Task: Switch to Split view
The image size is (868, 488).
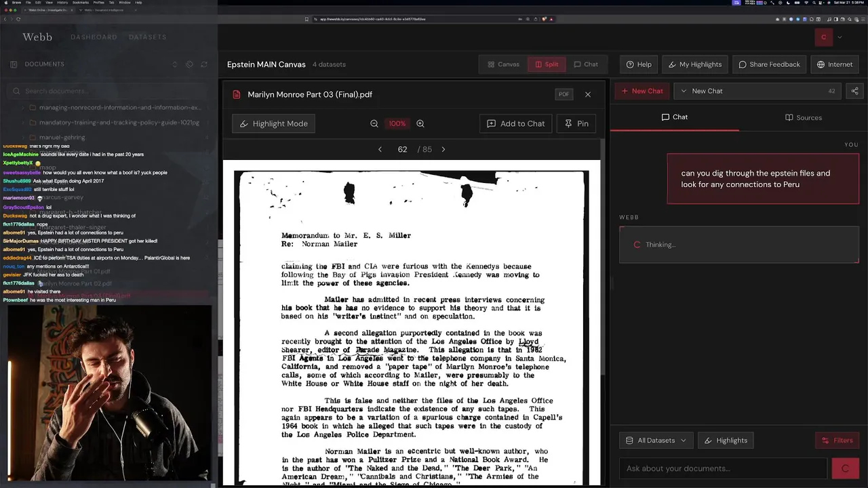Action: tap(547, 64)
